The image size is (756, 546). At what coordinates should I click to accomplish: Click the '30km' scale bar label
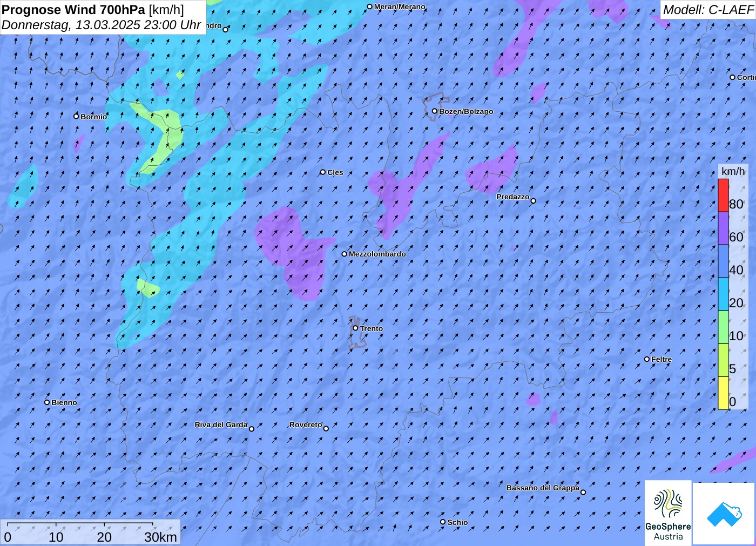pos(160,537)
